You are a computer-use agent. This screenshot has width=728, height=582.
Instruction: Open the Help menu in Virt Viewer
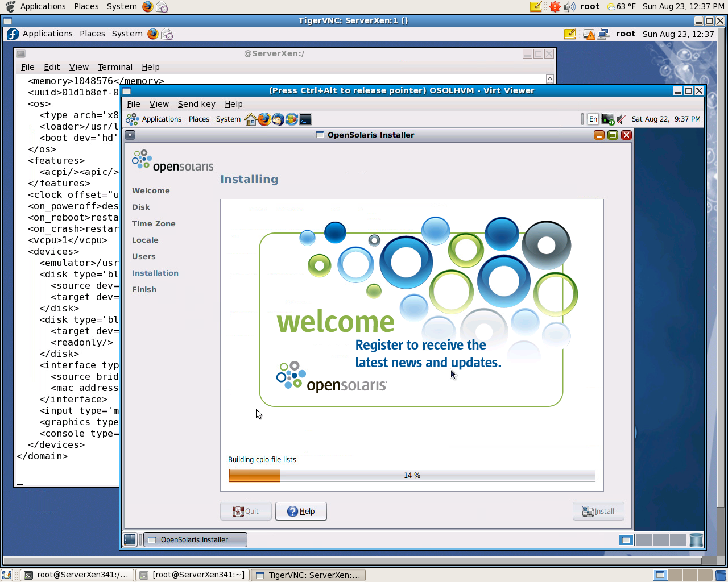coord(234,104)
